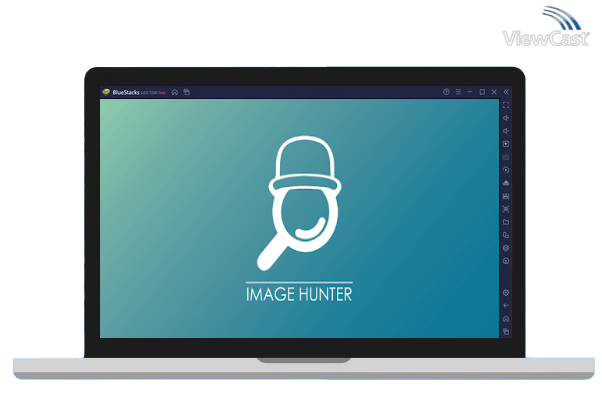Open the multi-instance icon in sidebar
Screen dimensions: 602x414
point(506,235)
